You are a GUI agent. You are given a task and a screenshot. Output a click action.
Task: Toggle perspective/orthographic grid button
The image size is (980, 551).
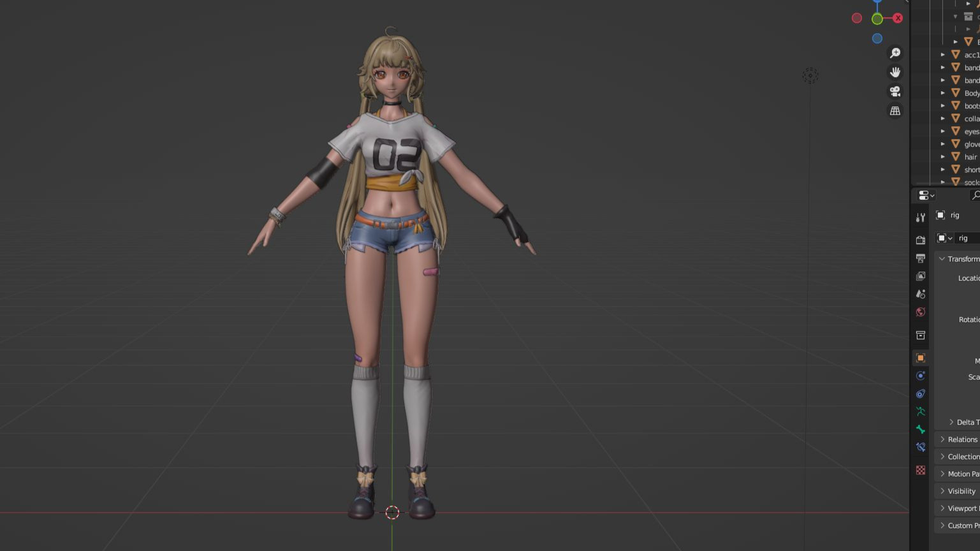tap(895, 111)
